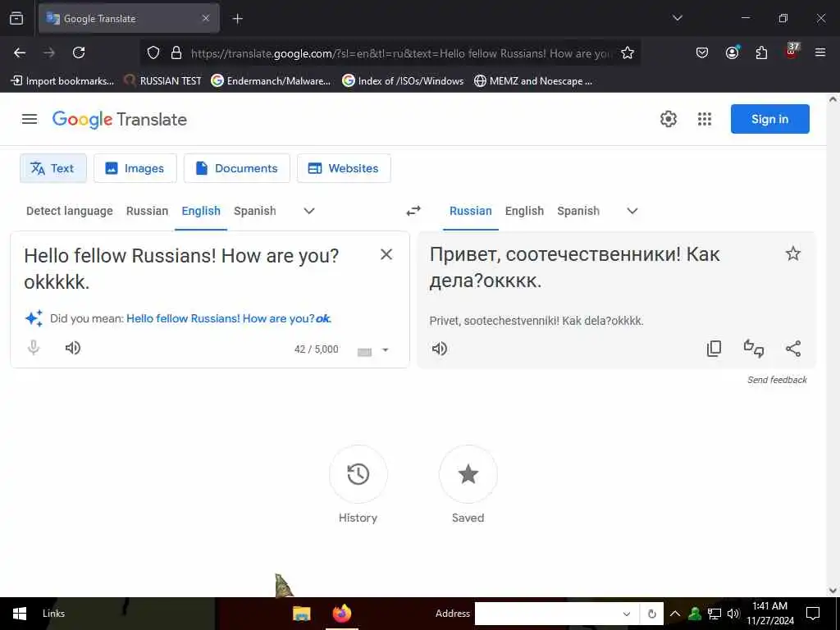
Task: View site security lock info
Action: point(176,52)
